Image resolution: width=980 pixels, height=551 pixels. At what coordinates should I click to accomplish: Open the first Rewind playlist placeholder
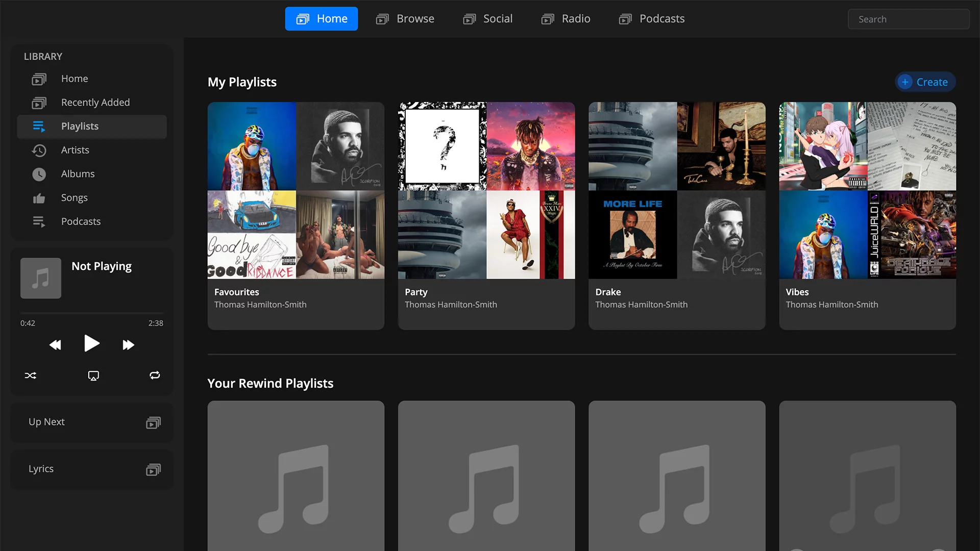[296, 476]
